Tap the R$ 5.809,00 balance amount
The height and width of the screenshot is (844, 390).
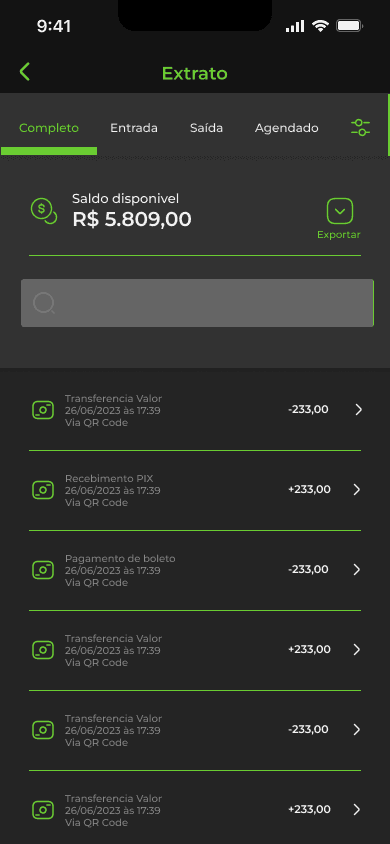tap(132, 220)
